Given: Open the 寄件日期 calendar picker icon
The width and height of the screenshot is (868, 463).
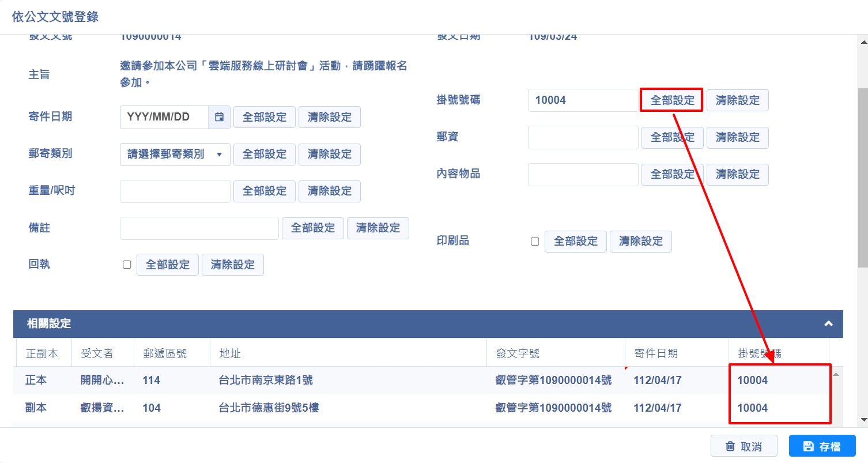Looking at the screenshot, I should (x=219, y=117).
